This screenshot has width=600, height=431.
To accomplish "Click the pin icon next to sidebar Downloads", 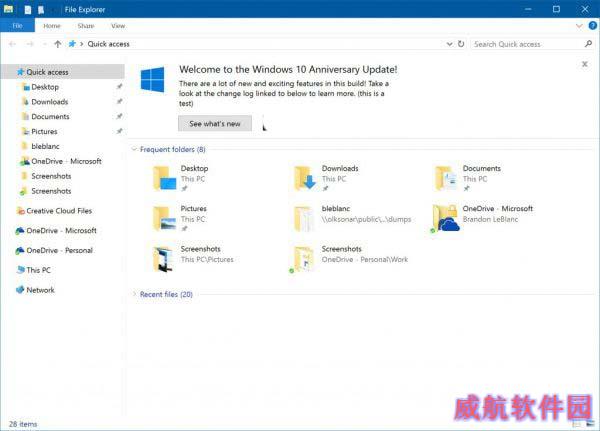I will click(119, 101).
